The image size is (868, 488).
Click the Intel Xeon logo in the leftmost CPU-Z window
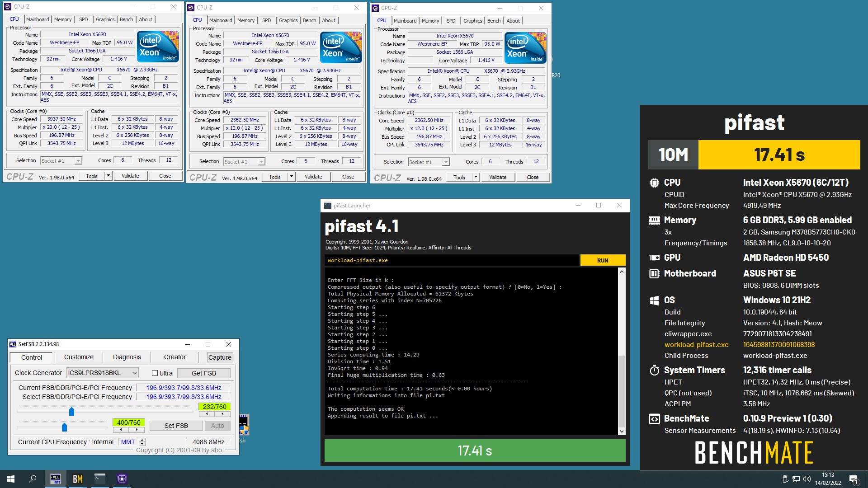tap(158, 46)
